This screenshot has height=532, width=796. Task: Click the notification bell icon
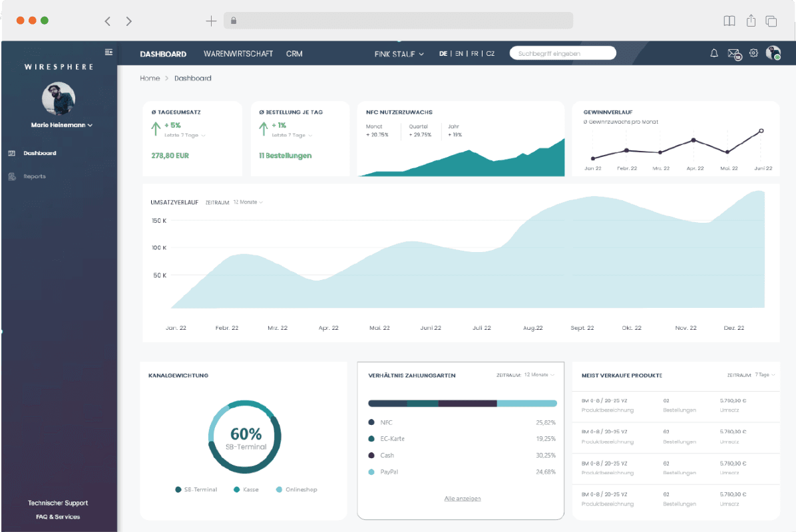714,53
